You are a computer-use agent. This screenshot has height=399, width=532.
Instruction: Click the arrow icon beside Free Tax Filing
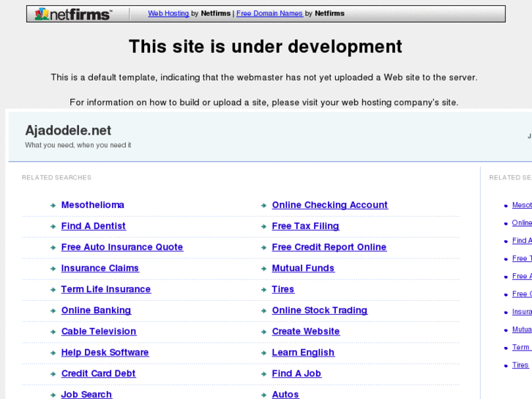click(263, 226)
